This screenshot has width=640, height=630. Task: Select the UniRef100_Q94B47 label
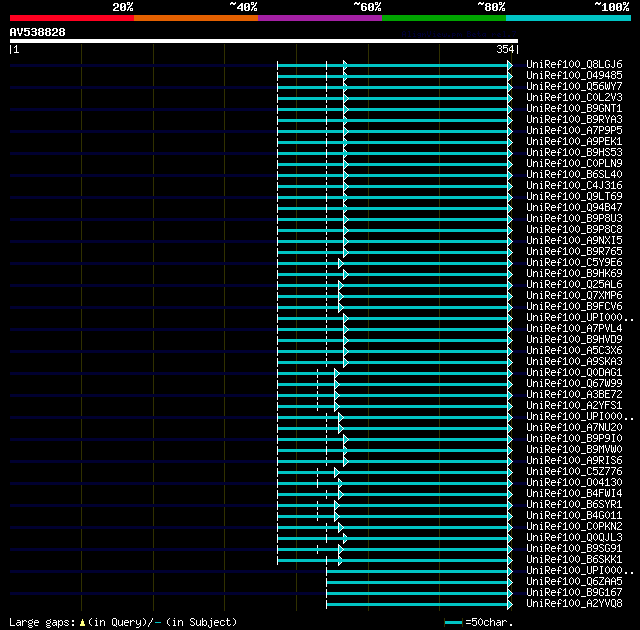point(574,207)
